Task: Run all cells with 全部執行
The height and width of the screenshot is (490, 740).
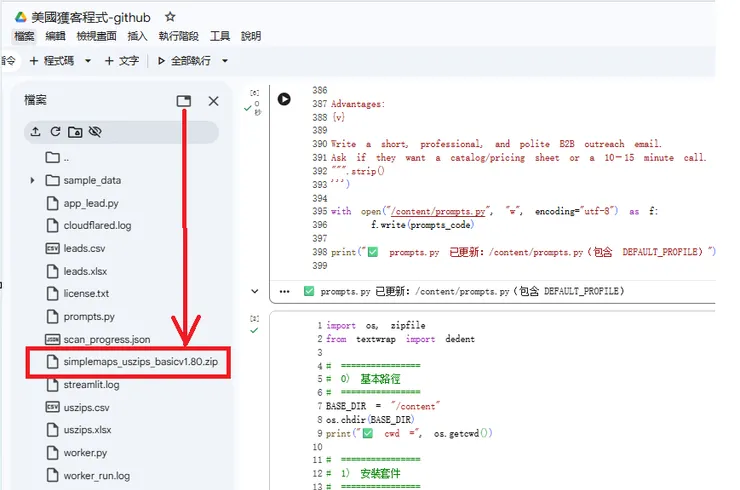Action: (184, 61)
